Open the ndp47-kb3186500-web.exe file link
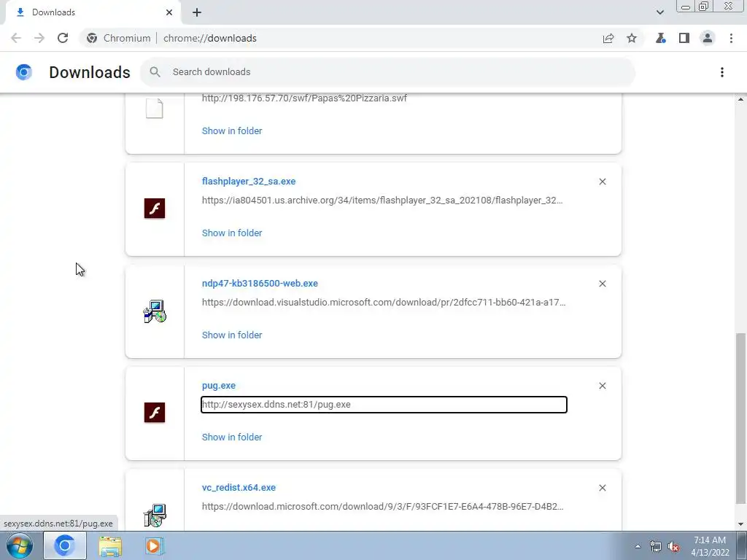This screenshot has height=560, width=747. [260, 284]
